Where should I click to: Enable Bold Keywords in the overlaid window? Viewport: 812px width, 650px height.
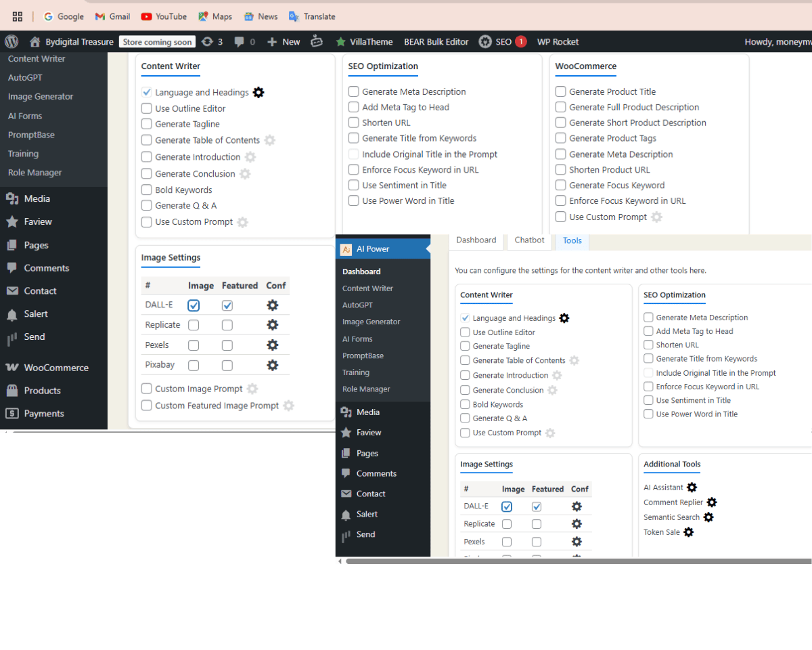click(x=465, y=404)
